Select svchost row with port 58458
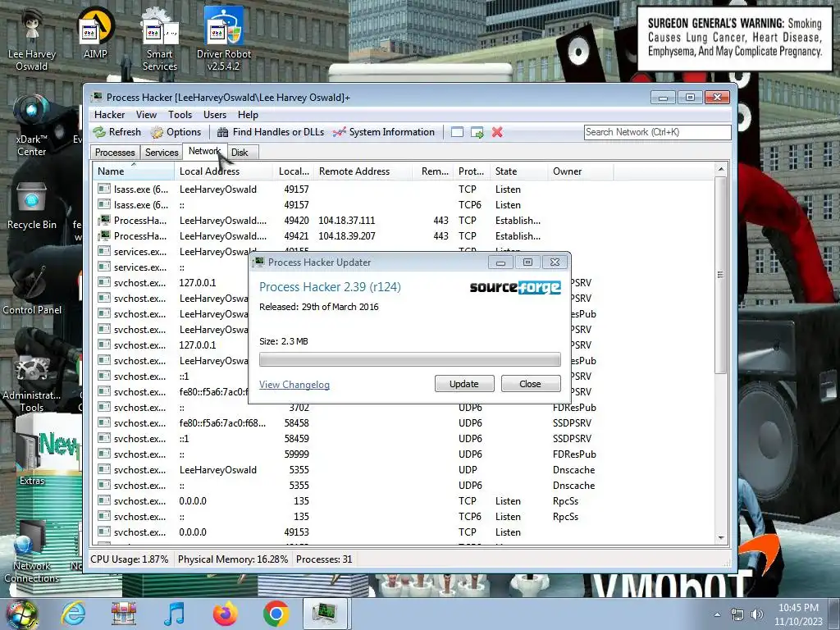This screenshot has height=630, width=840. click(x=404, y=423)
